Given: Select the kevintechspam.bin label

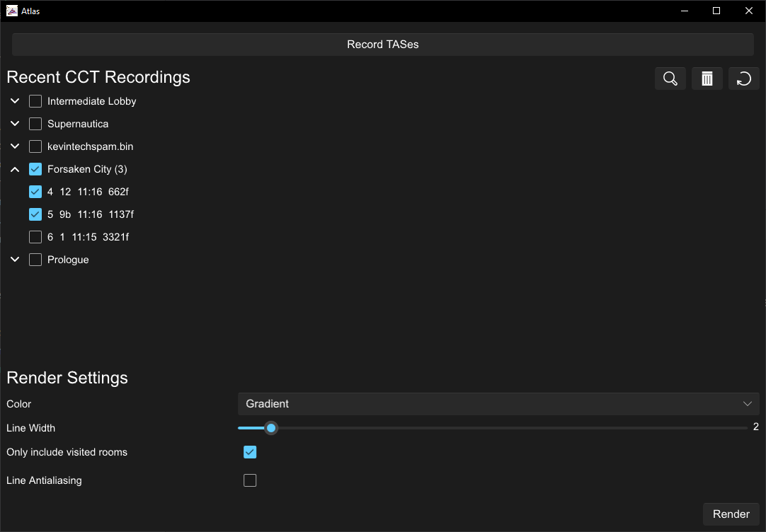Looking at the screenshot, I should click(x=91, y=146).
